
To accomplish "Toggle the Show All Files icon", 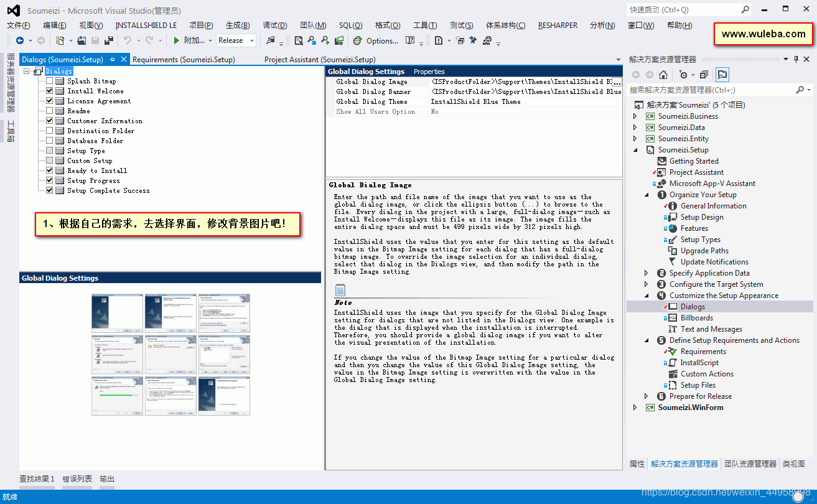I will (x=722, y=75).
